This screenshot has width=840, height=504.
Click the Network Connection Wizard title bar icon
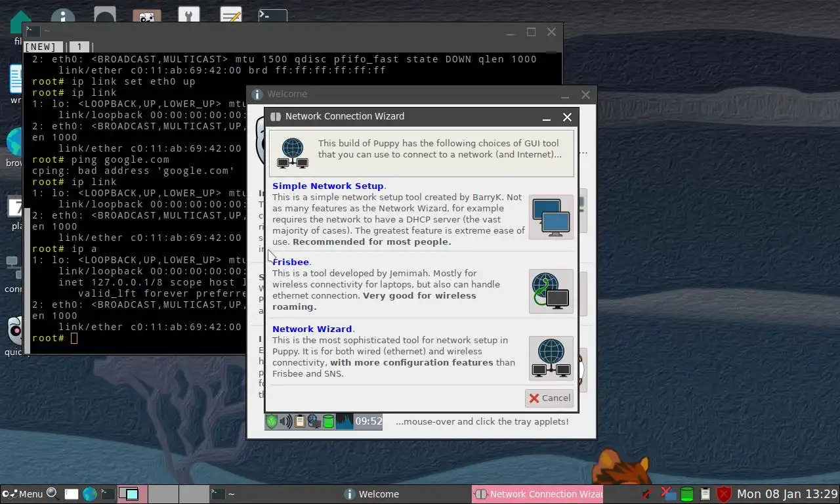click(276, 117)
